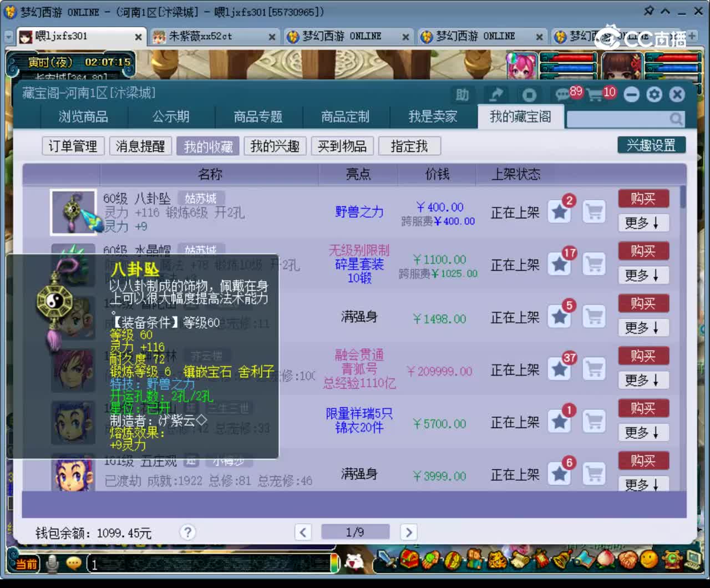Click the round record icon in header
This screenshot has height=588, width=710.
point(529,95)
